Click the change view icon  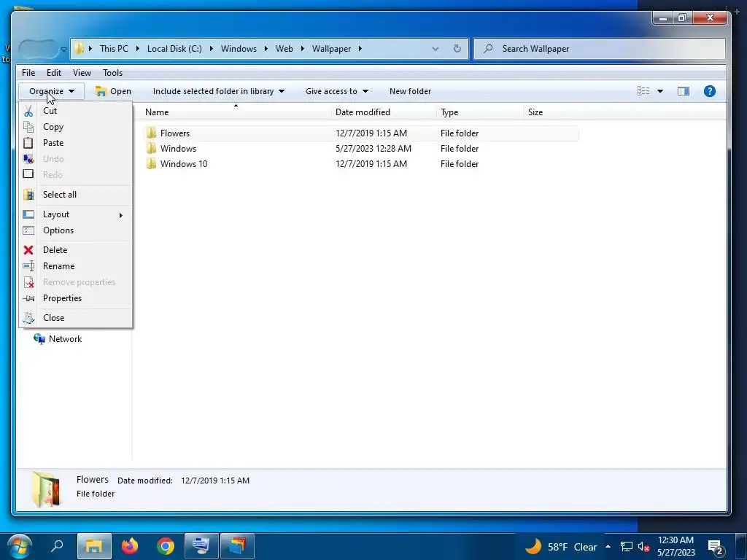643,91
